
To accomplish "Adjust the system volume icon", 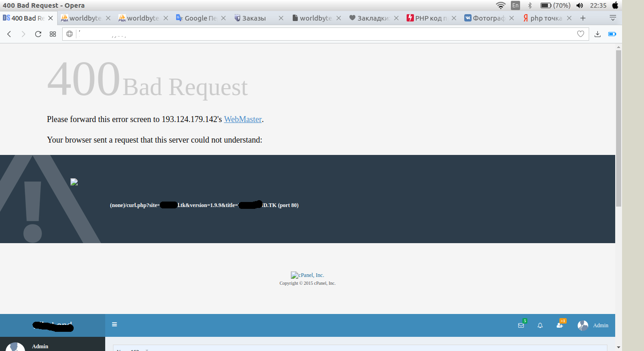I will pyautogui.click(x=580, y=5).
